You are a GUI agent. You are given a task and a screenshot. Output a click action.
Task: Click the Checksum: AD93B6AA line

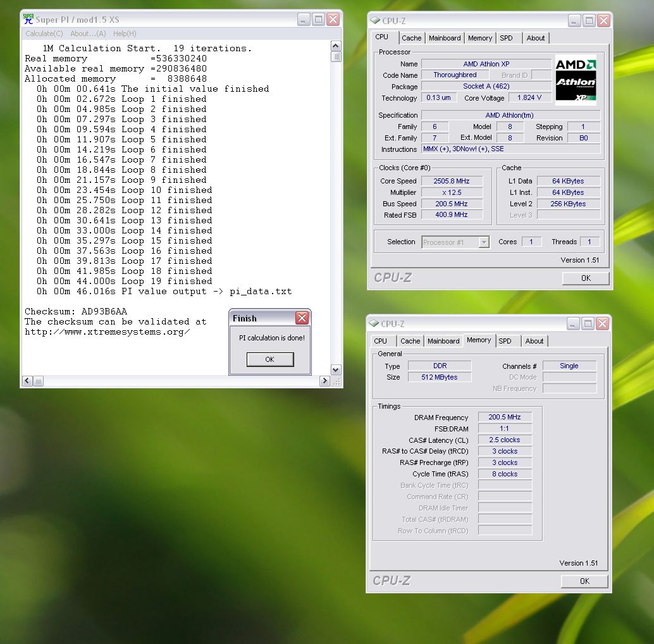(x=76, y=311)
